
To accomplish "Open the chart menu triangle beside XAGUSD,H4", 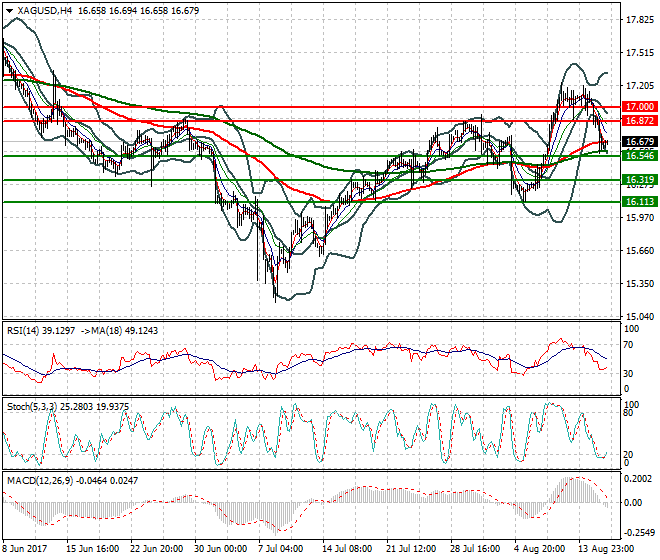I will pyautogui.click(x=10, y=11).
